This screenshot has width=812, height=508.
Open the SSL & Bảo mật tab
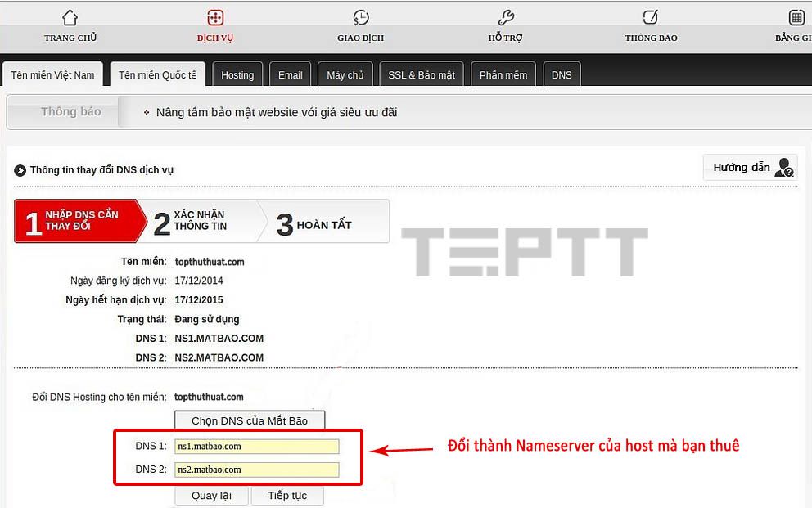(422, 75)
